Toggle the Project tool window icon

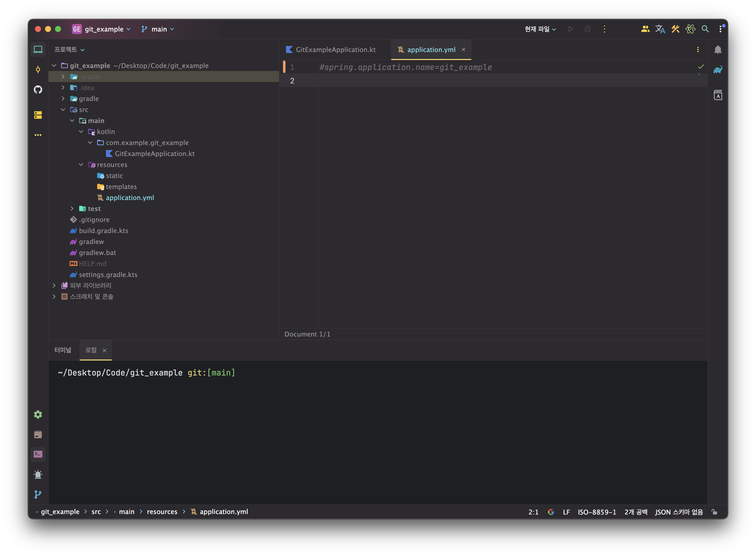point(38,50)
